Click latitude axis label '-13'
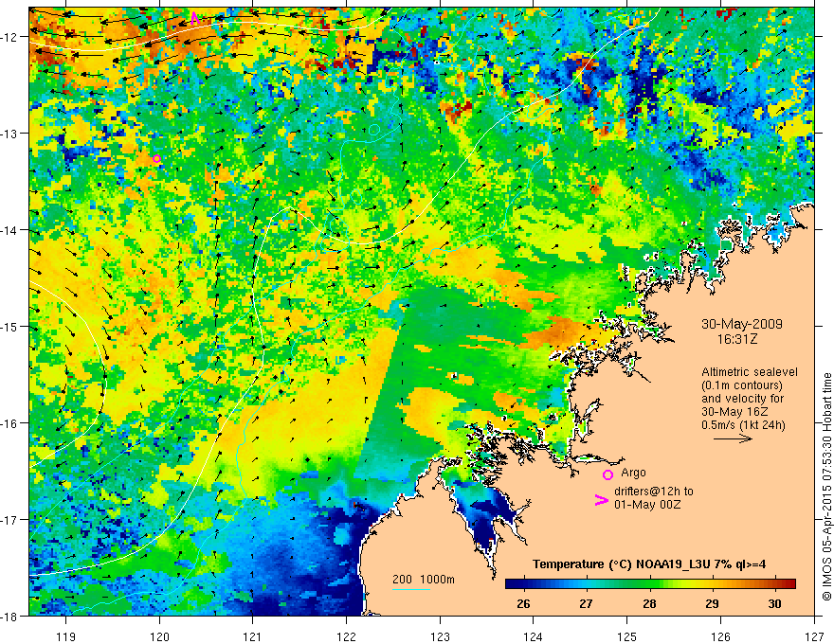This screenshot has height=644, width=834. [10, 134]
